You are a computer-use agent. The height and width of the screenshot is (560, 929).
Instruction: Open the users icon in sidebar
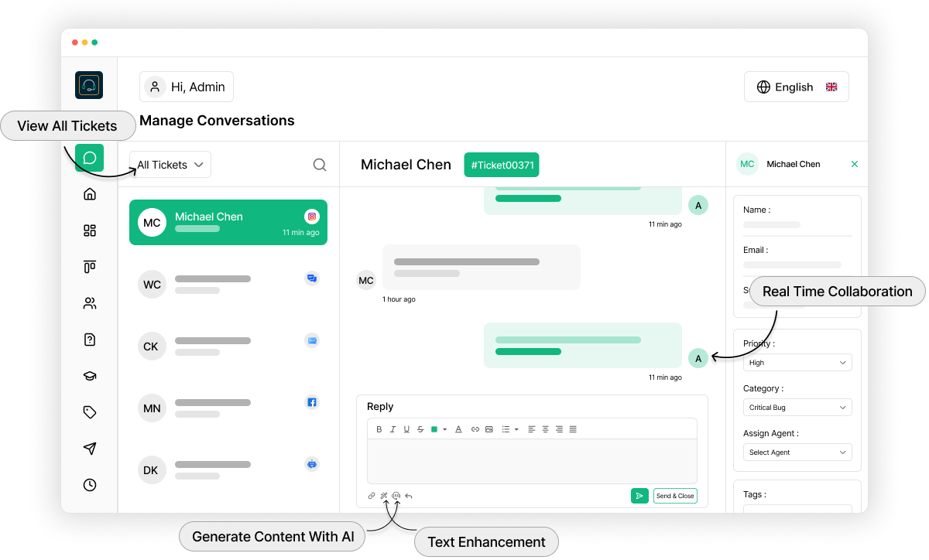(x=90, y=303)
